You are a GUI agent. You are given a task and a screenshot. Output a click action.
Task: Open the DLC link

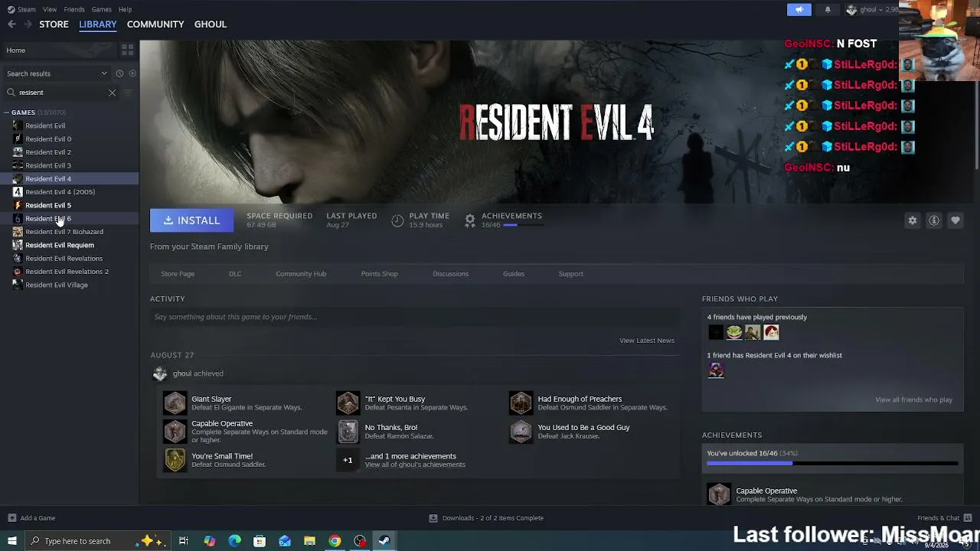(x=235, y=274)
